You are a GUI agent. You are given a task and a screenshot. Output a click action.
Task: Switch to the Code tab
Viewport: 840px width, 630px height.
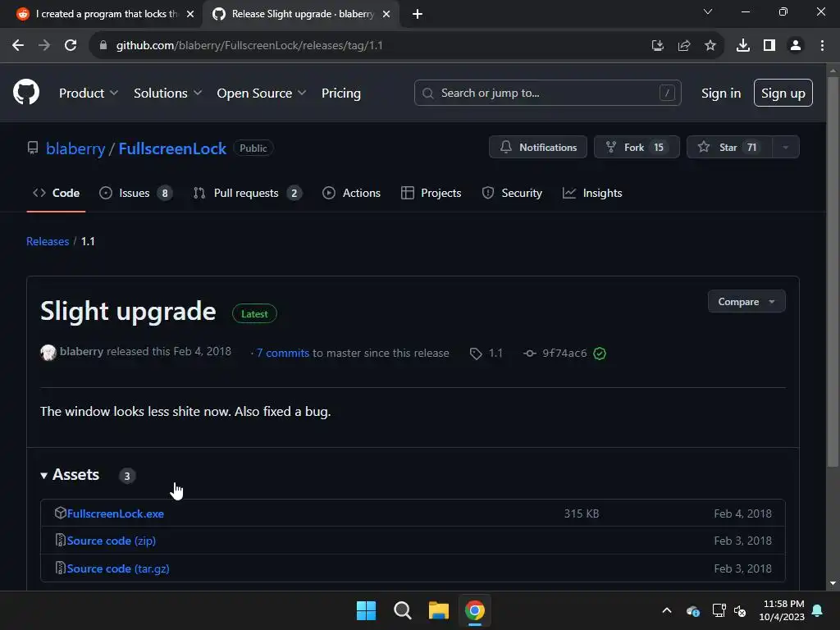pos(56,193)
